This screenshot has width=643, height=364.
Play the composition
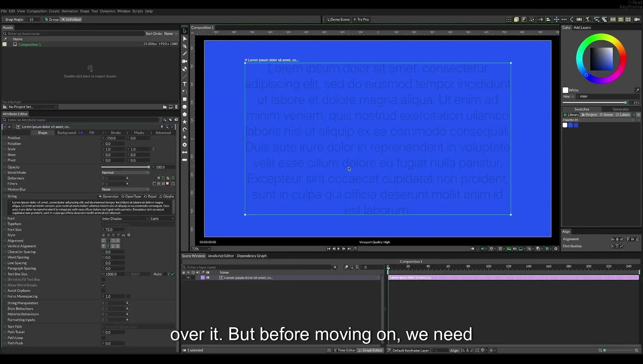(x=339, y=249)
